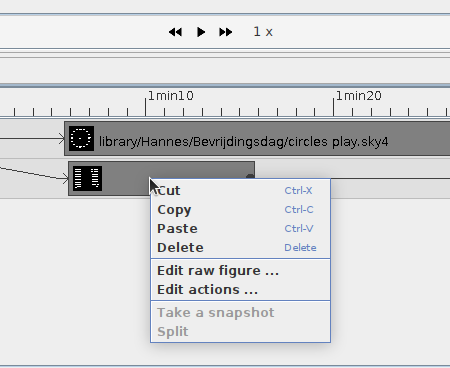This screenshot has height=368, width=450.
Task: Select the striped figure thumbnail in the lower track
Action: [x=87, y=178]
